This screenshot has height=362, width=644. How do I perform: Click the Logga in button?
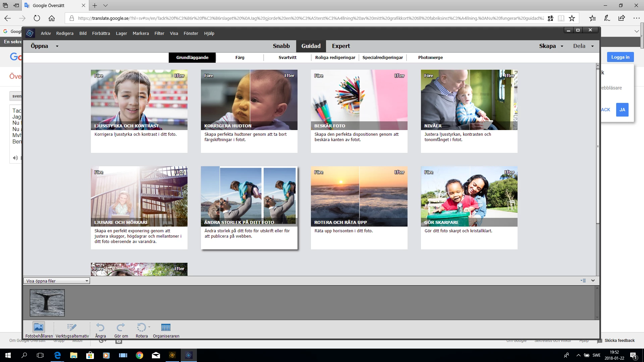pyautogui.click(x=620, y=57)
